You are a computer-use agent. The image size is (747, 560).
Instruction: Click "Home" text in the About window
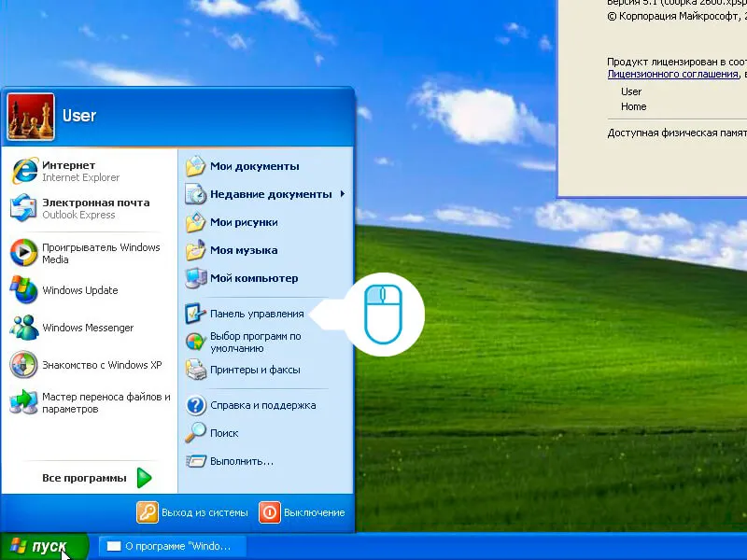coord(634,106)
